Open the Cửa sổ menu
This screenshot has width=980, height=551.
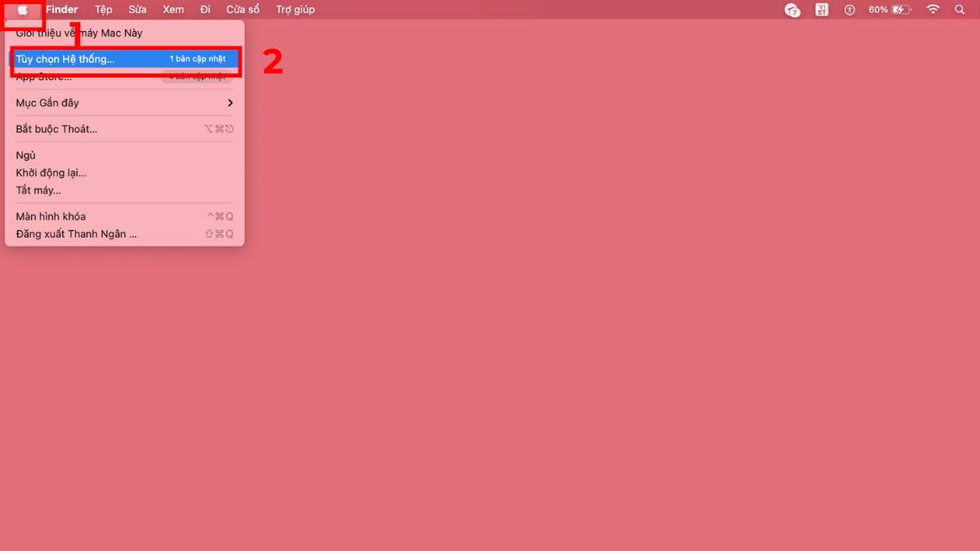tap(243, 10)
